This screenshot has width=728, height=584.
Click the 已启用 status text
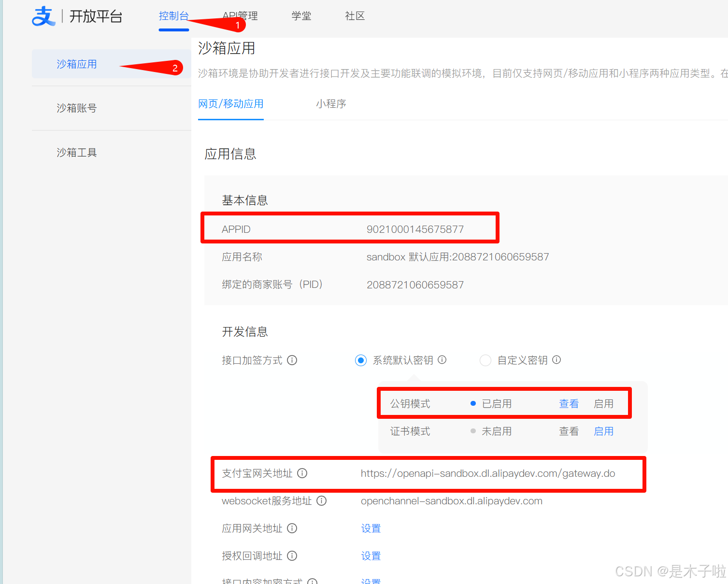497,404
